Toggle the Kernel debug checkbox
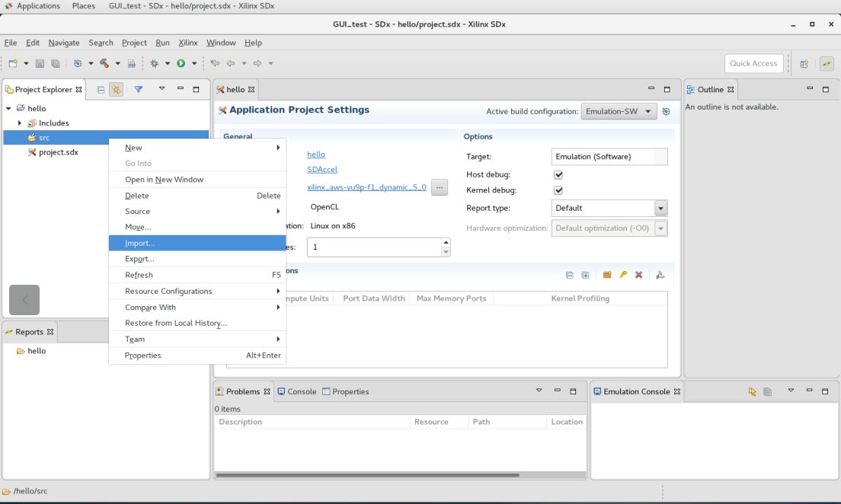Image resolution: width=841 pixels, height=504 pixels. [558, 190]
